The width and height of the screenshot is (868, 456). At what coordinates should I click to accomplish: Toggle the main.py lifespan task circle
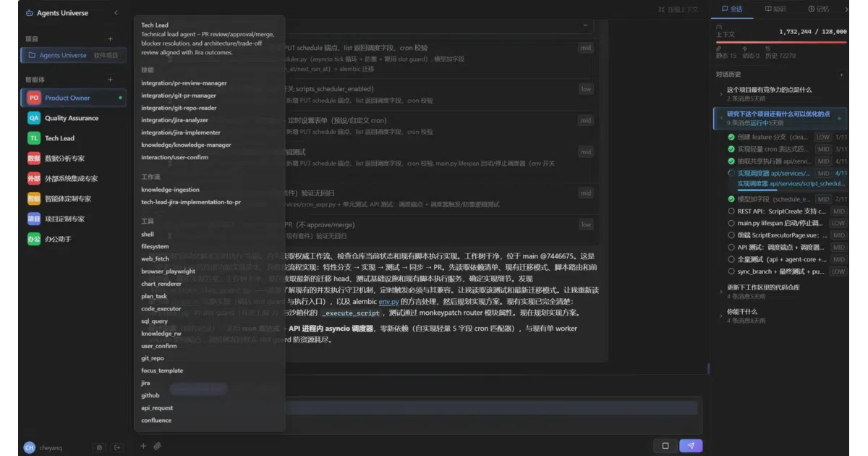(731, 223)
